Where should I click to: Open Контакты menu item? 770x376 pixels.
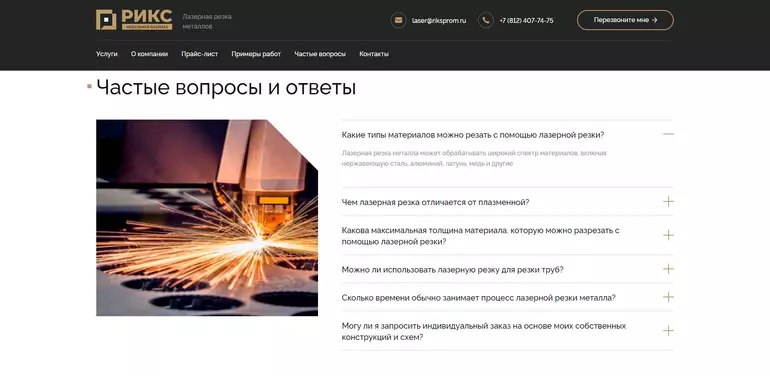click(374, 54)
